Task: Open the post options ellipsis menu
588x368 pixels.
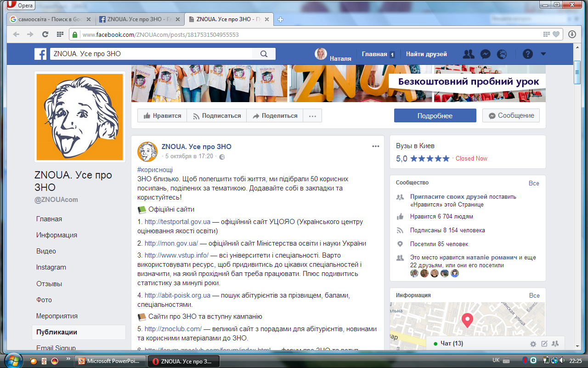Action: pyautogui.click(x=376, y=146)
